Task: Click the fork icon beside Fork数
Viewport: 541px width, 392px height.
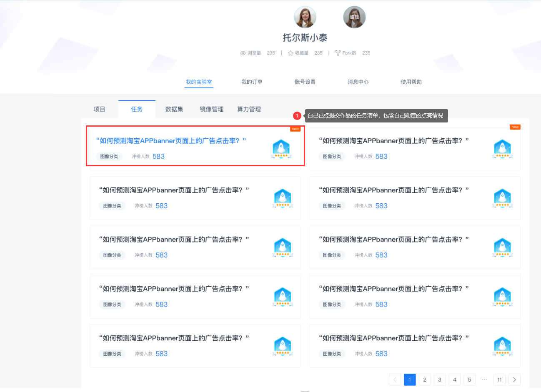Action: tap(338, 53)
